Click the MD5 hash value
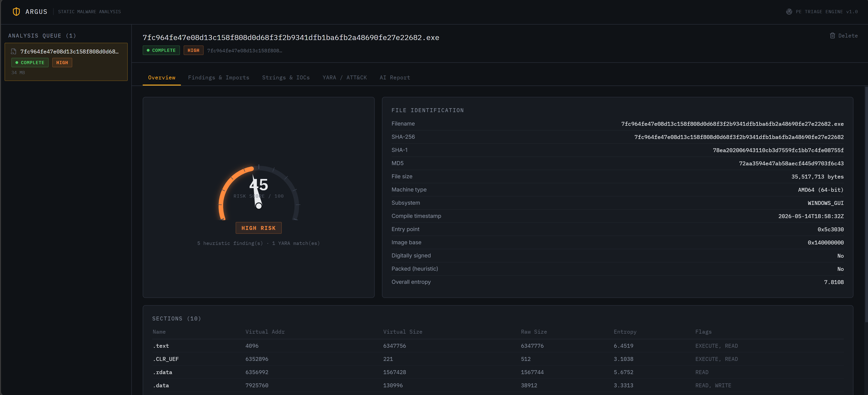868x395 pixels. [x=791, y=163]
